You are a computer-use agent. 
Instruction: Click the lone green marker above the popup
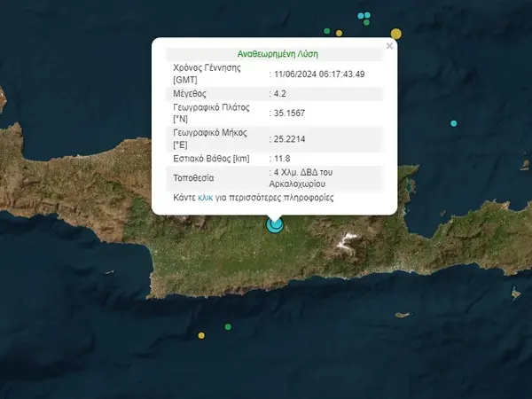[327, 32]
